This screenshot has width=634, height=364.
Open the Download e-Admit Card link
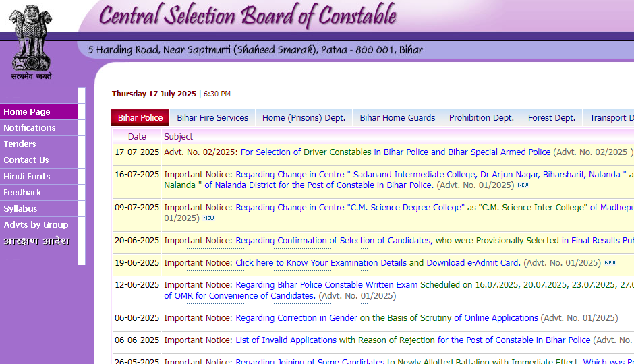coord(472,263)
